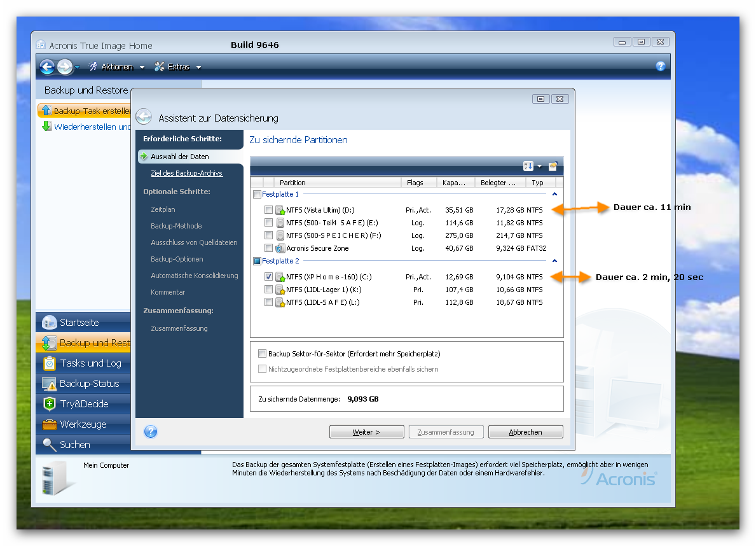756x546 pixels.
Task: Click the Wiederherstellen green arrow icon
Action: coord(46,127)
